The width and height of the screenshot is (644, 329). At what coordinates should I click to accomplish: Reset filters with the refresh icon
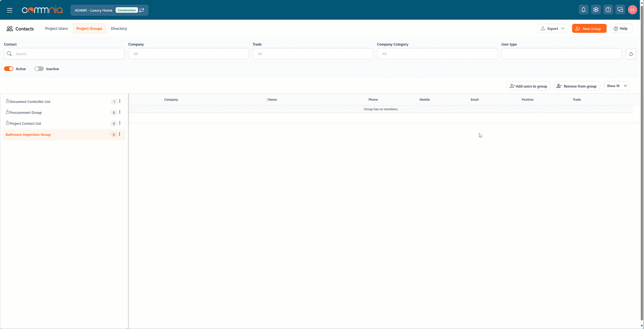[631, 54]
